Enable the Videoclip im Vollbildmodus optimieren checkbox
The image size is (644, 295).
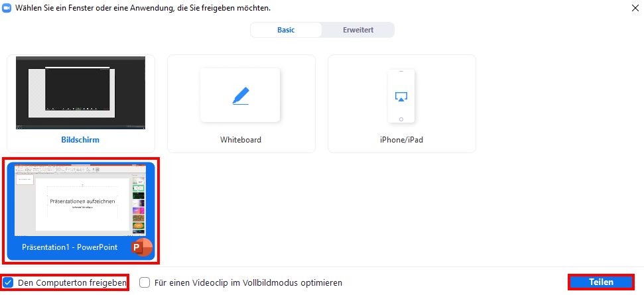tap(145, 282)
